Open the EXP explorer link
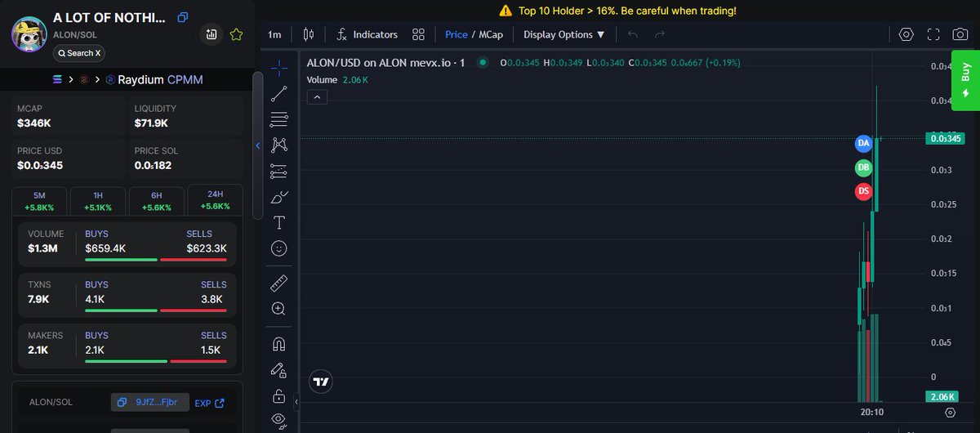Viewport: 980px width, 433px height. [209, 403]
